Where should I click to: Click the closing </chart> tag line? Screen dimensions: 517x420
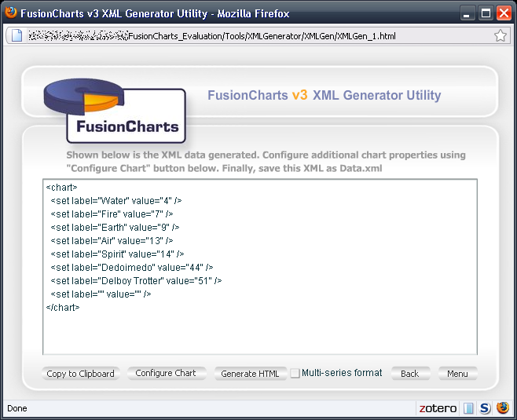coord(63,307)
